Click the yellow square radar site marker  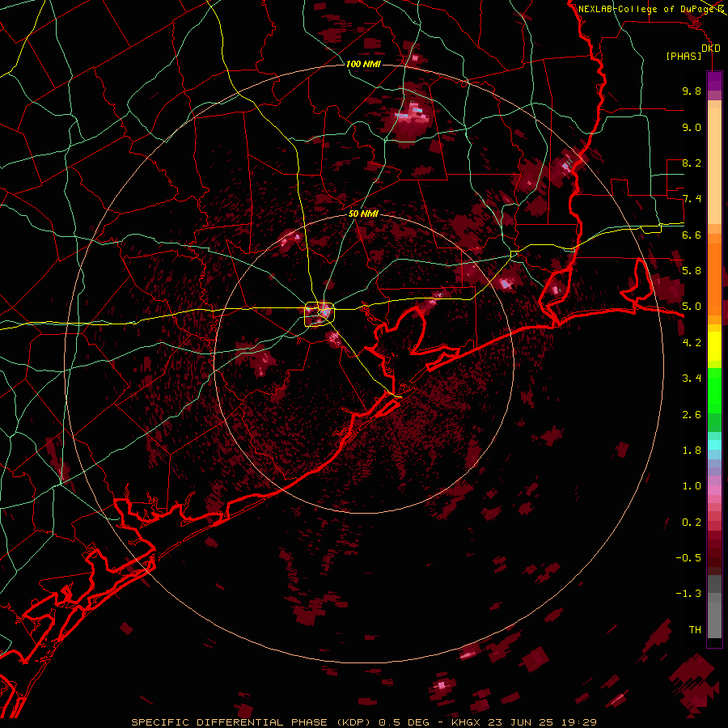coord(319,315)
